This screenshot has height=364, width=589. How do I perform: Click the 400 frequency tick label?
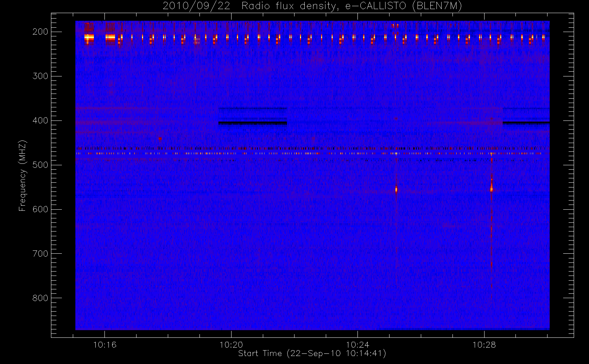click(x=40, y=120)
